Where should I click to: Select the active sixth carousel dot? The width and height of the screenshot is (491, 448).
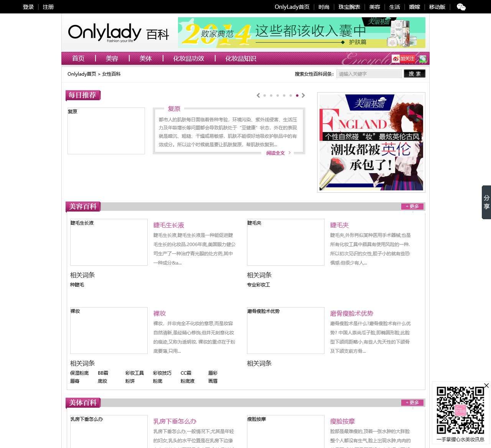click(297, 96)
